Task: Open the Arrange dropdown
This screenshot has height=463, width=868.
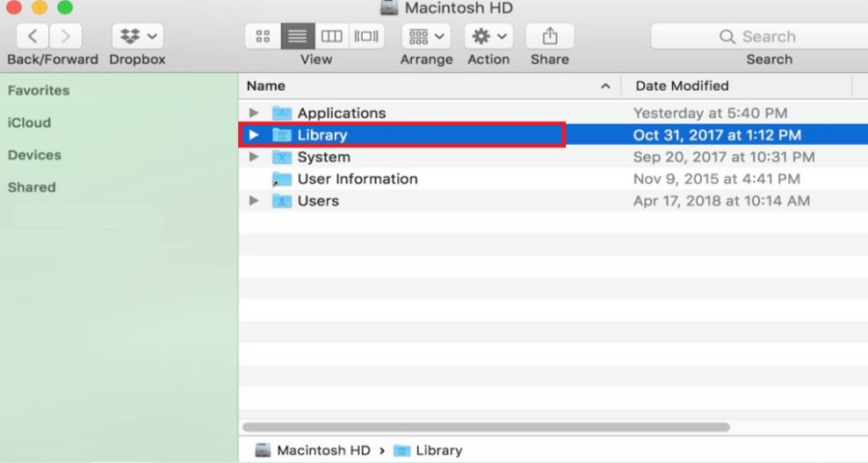Action: coord(425,37)
